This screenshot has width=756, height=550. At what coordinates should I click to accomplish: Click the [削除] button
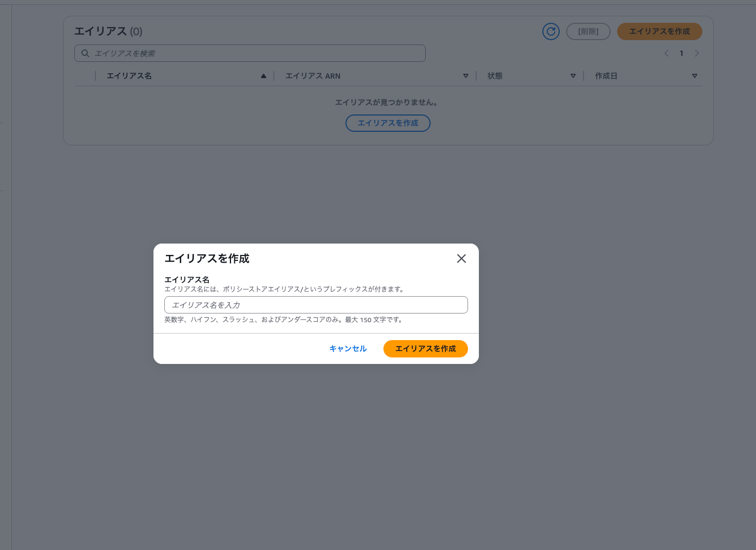588,31
